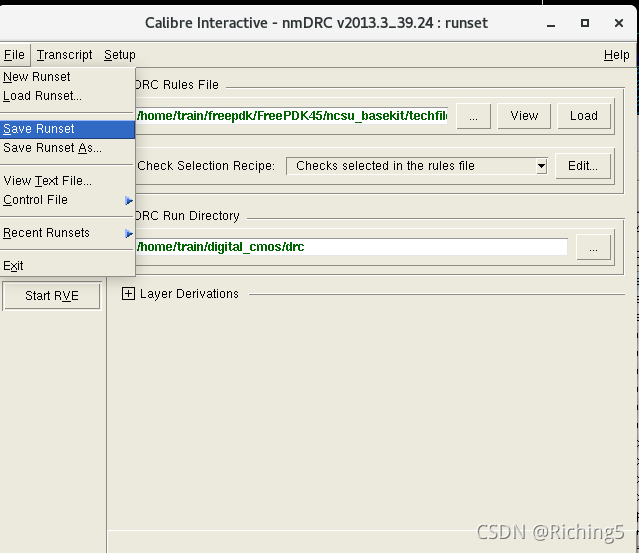Open Load Runset menu option
639x553 pixels.
(x=43, y=96)
